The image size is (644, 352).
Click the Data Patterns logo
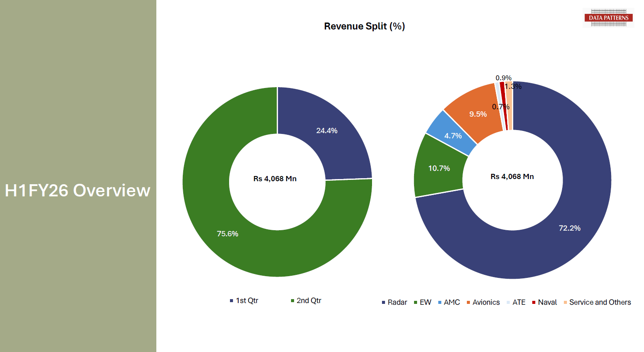click(x=608, y=18)
